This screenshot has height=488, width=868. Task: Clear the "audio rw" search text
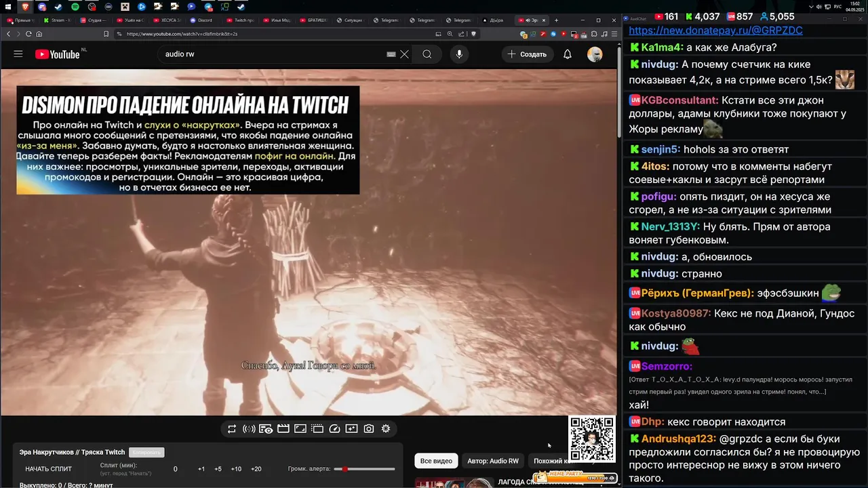(x=404, y=54)
